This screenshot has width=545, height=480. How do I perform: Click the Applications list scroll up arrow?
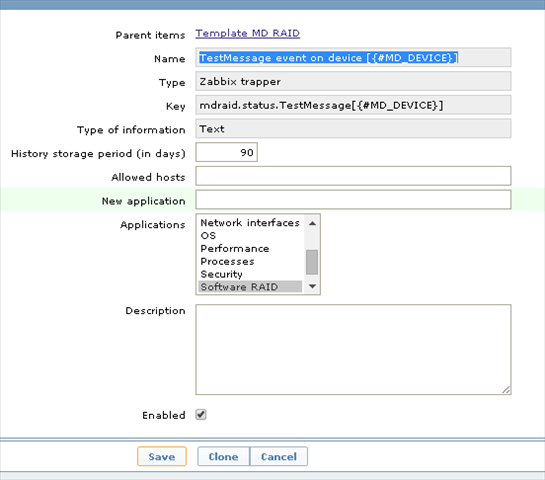click(x=312, y=223)
